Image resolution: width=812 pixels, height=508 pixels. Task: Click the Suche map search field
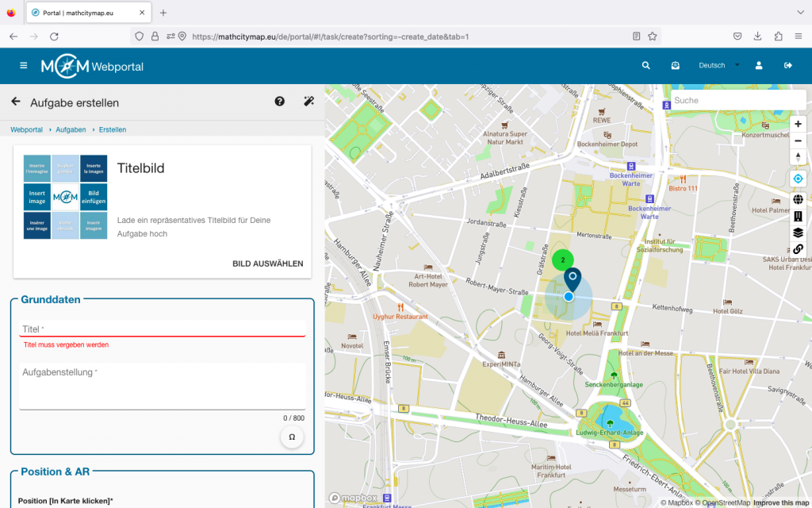click(737, 101)
